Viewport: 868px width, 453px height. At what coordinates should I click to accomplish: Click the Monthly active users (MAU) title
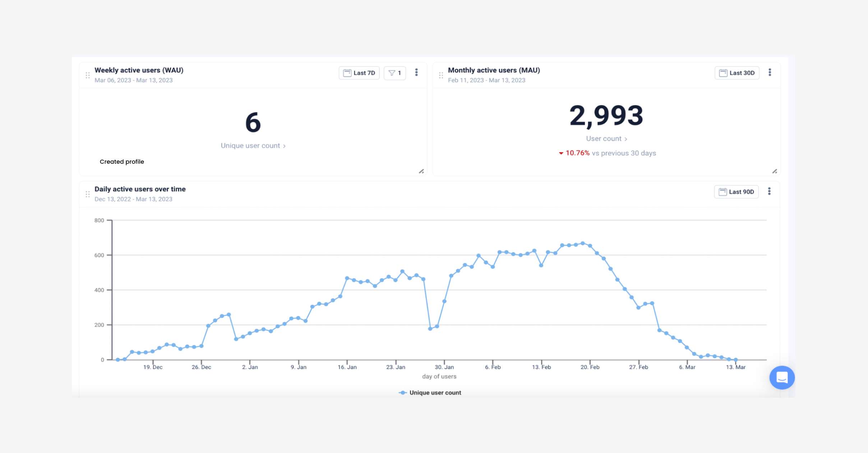pyautogui.click(x=494, y=70)
